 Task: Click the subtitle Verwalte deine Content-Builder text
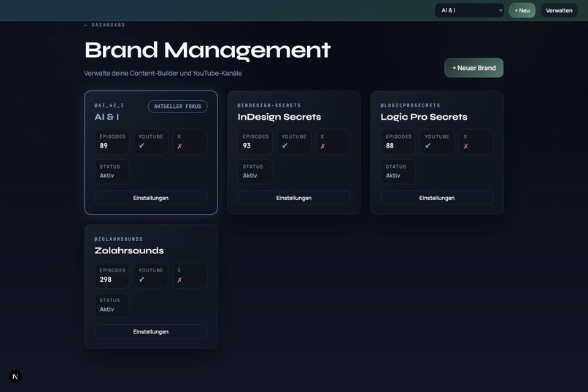pos(163,73)
